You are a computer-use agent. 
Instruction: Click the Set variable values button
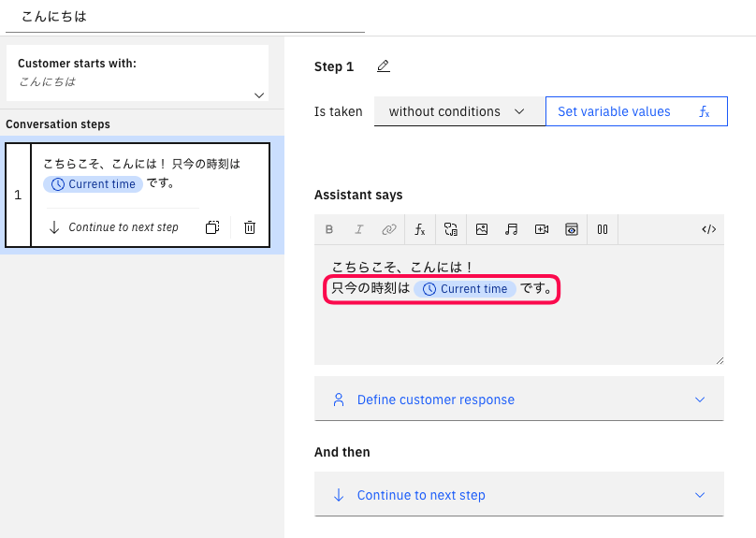[x=636, y=111]
